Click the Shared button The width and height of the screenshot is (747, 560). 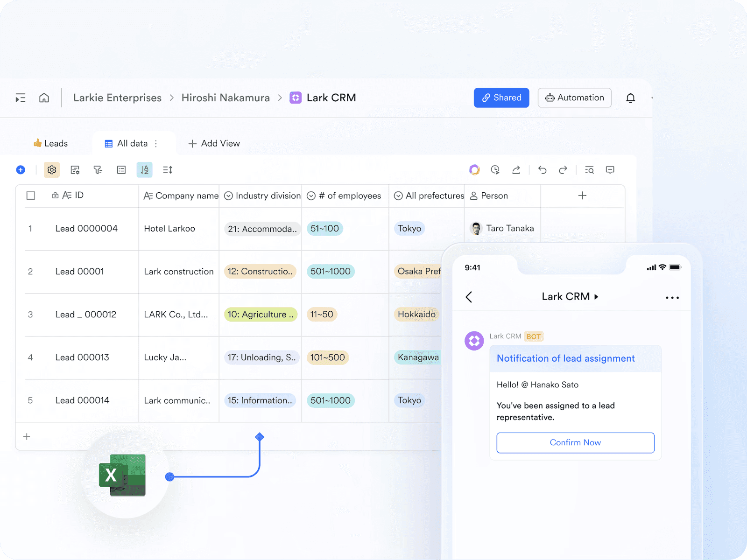tap(501, 98)
